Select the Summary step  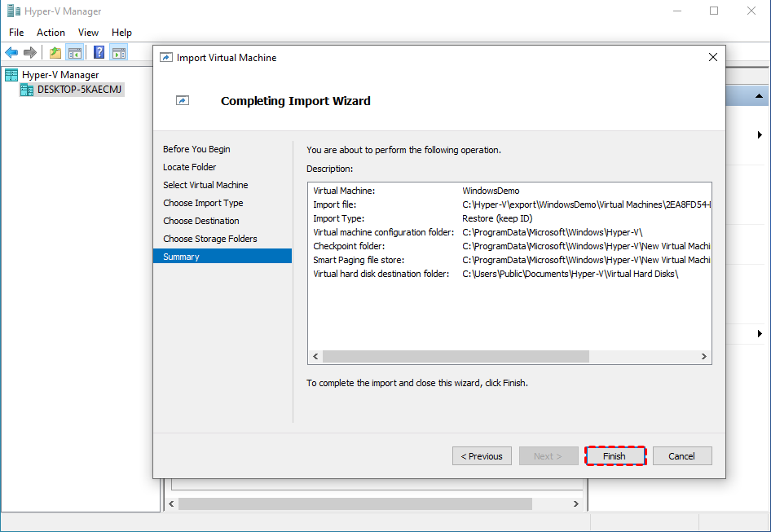point(222,256)
